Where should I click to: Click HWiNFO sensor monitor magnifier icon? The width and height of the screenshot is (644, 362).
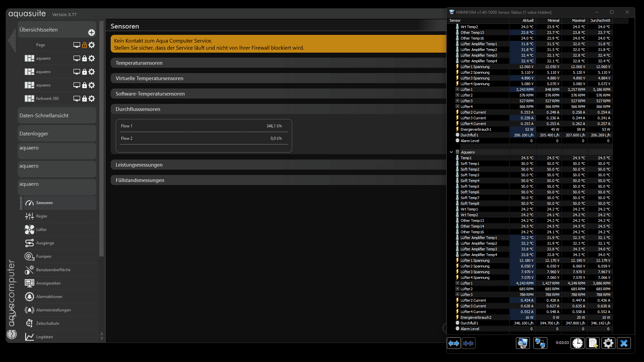(x=523, y=343)
